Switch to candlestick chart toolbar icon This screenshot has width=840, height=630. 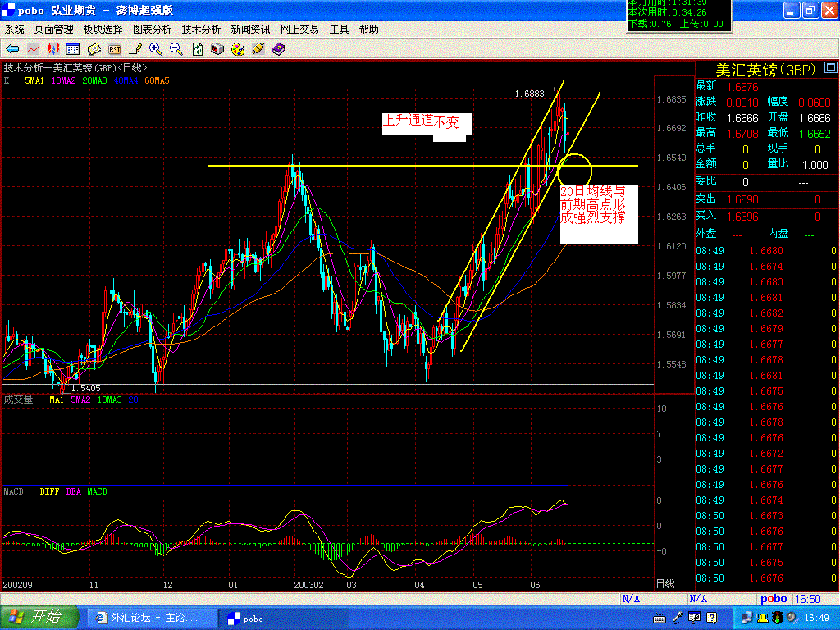click(53, 49)
